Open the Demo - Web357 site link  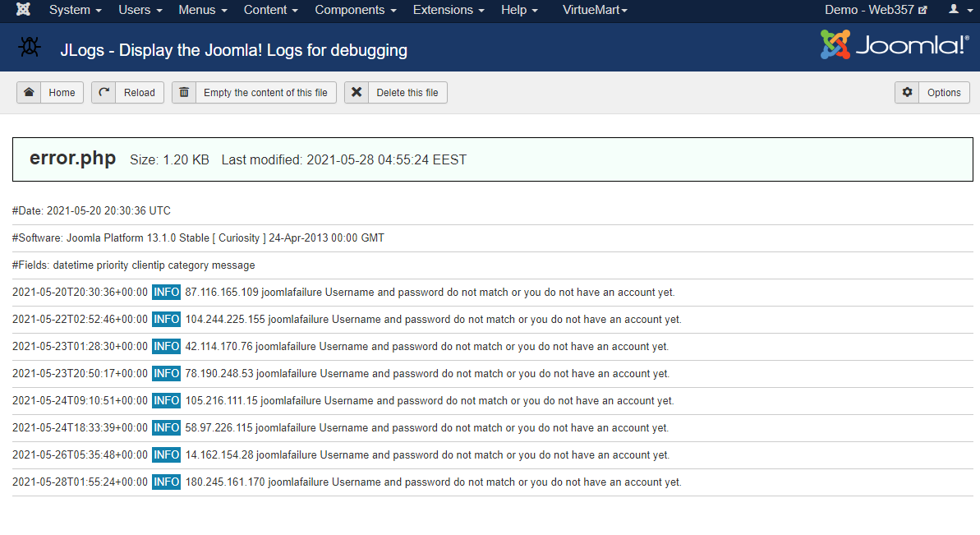(876, 10)
